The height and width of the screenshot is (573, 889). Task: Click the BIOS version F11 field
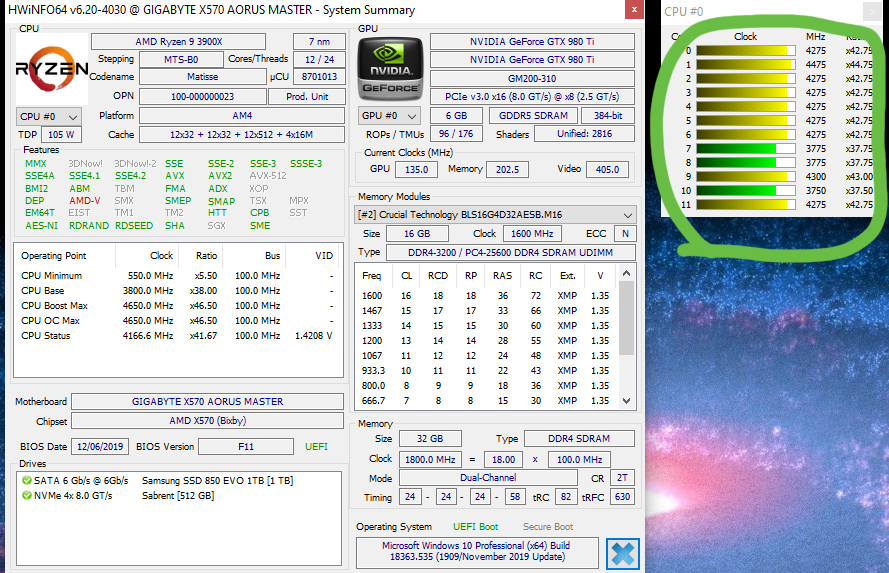click(x=245, y=447)
